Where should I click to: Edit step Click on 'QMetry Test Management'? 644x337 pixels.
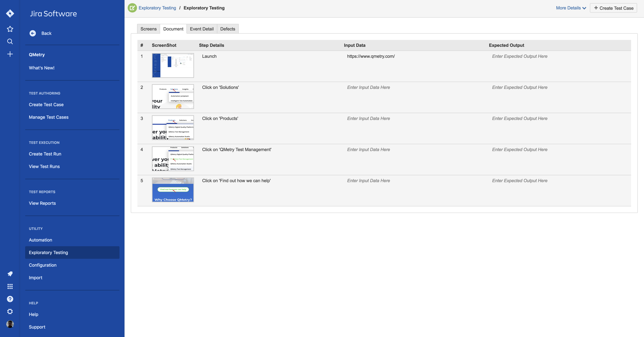[x=236, y=149]
